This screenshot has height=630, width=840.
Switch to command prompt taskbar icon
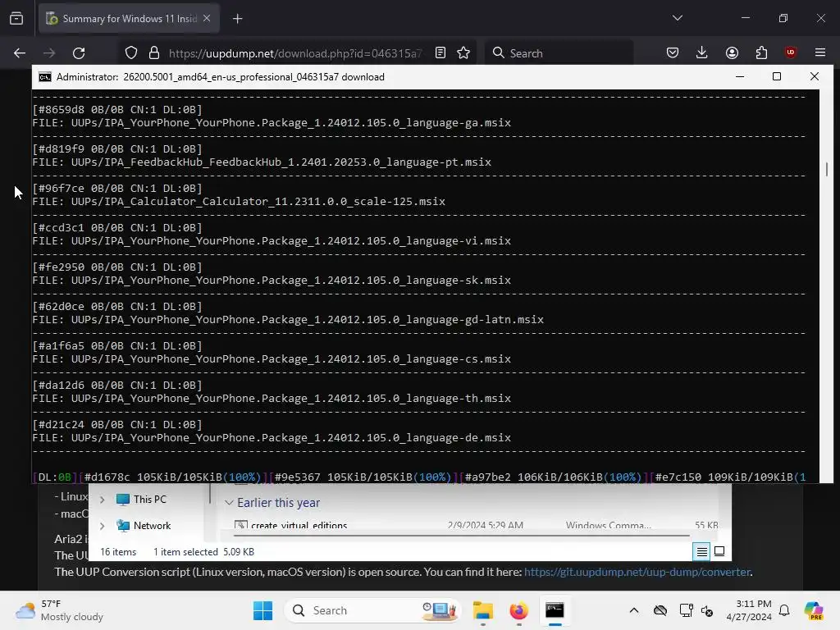[555, 610]
